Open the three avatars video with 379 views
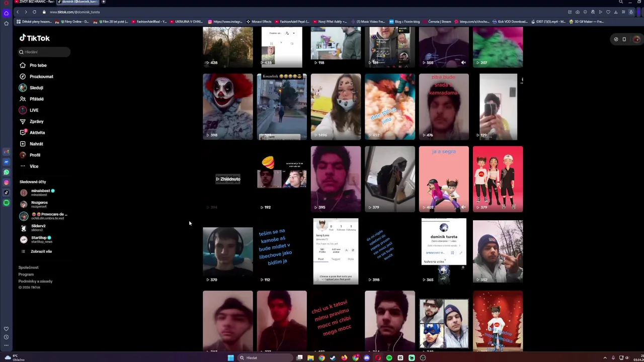 (x=498, y=179)
